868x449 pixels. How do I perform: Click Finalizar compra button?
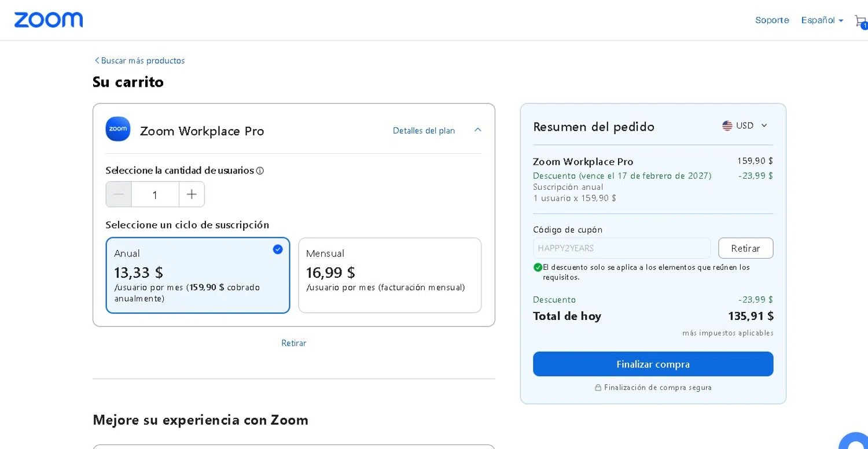pyautogui.click(x=653, y=364)
